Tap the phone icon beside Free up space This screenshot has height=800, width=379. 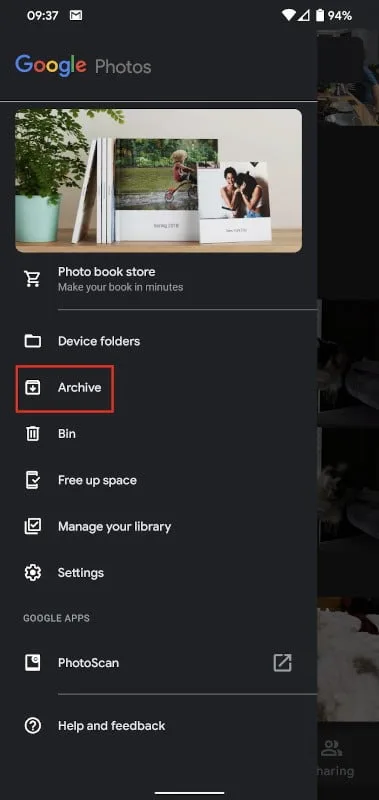coord(33,480)
